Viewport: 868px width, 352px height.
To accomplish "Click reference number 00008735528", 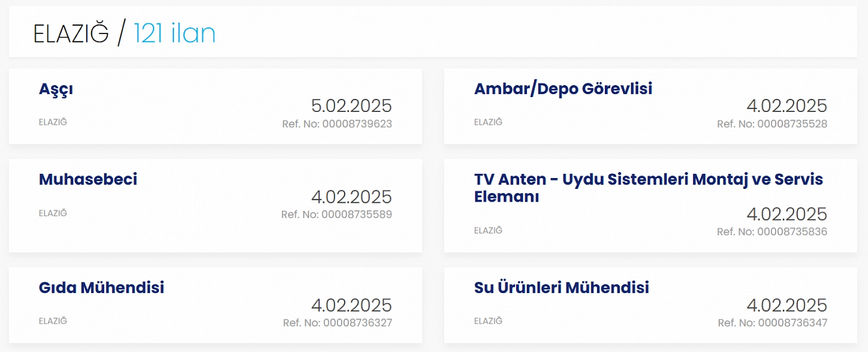I will click(x=772, y=124).
